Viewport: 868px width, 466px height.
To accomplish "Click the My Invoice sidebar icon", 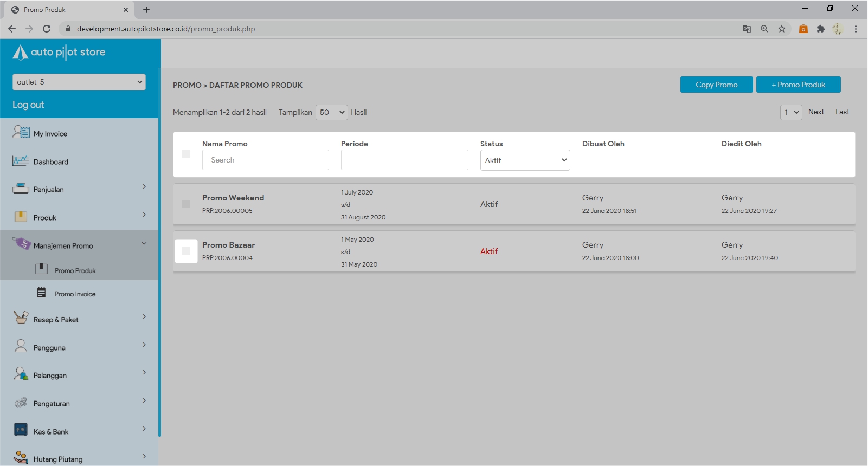I will click(x=21, y=132).
